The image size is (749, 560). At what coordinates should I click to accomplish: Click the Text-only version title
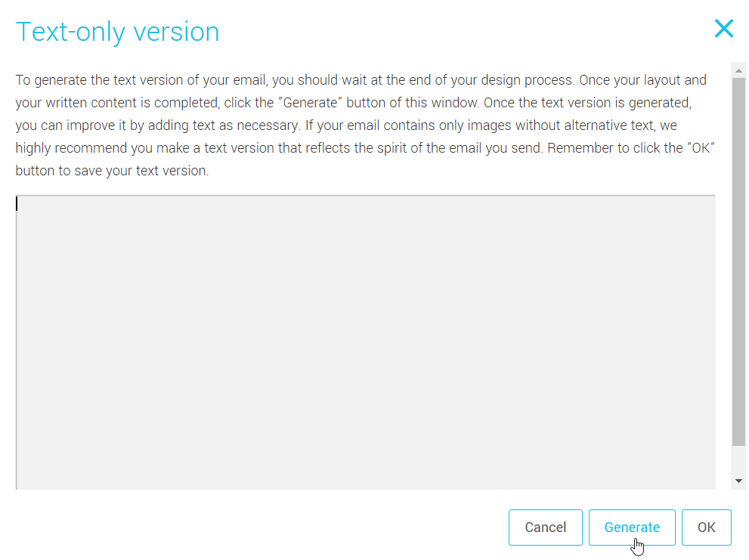click(x=117, y=31)
